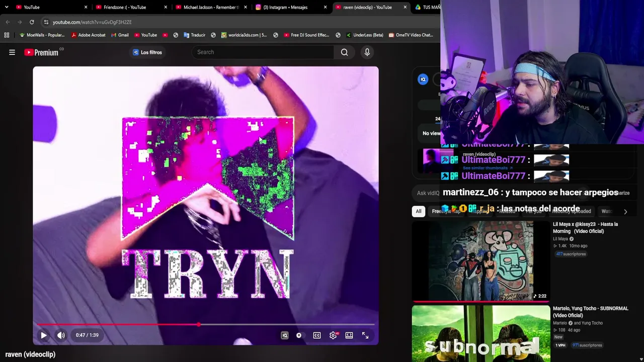This screenshot has width=644, height=362.
Task: Open the MoeWalls bookmark
Action: 42,35
